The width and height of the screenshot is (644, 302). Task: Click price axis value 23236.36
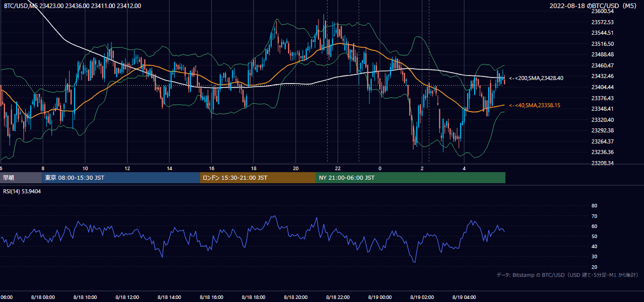[602, 152]
